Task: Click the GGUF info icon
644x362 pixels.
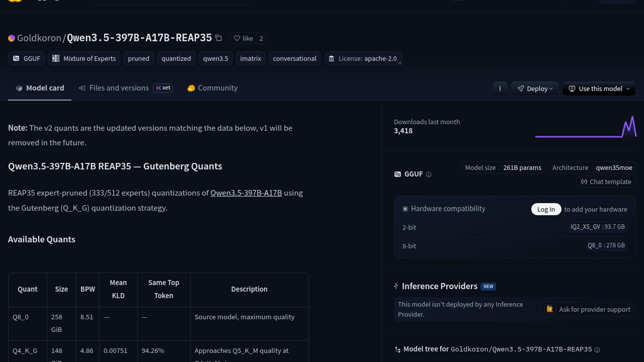Action: (428, 174)
